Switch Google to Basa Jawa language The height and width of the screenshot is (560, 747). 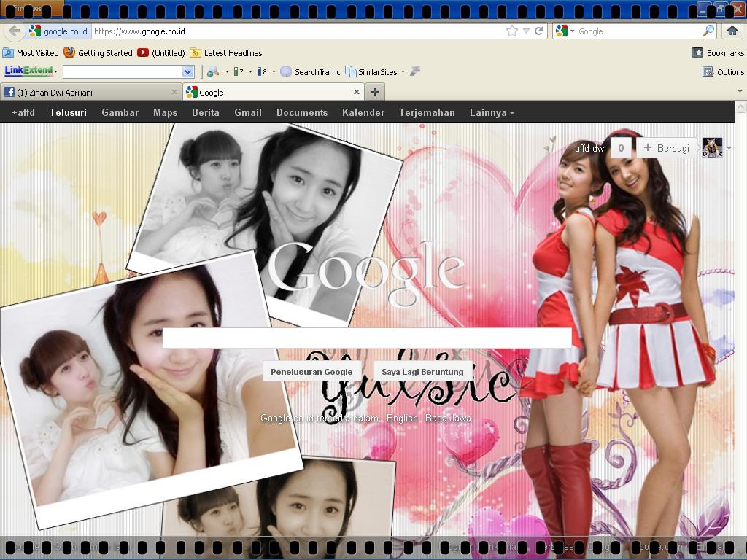[x=448, y=418]
